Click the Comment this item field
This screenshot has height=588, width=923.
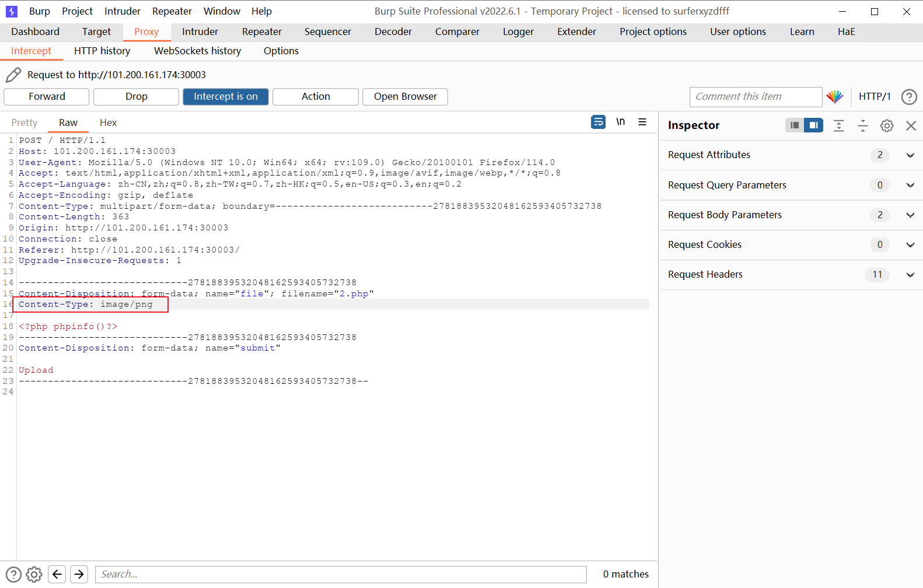[756, 97]
